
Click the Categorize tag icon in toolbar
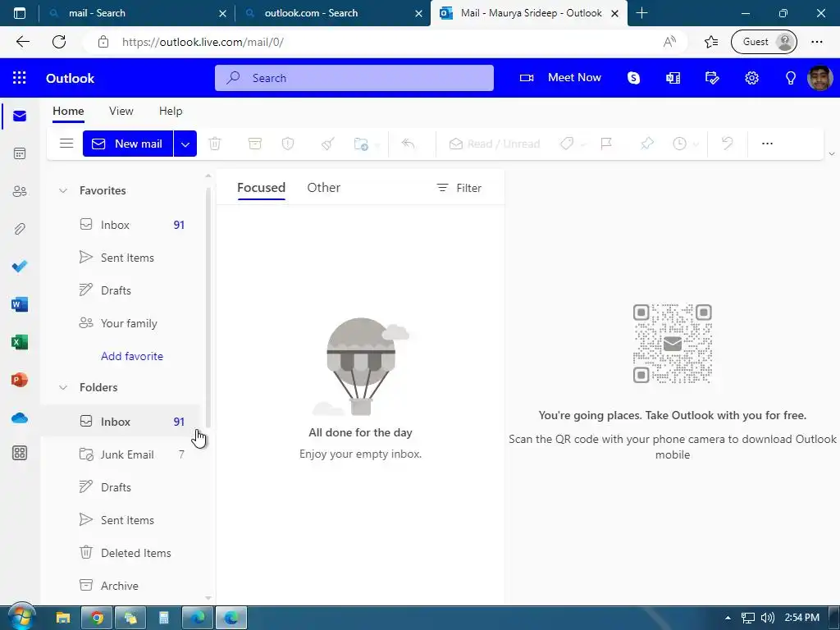(567, 144)
